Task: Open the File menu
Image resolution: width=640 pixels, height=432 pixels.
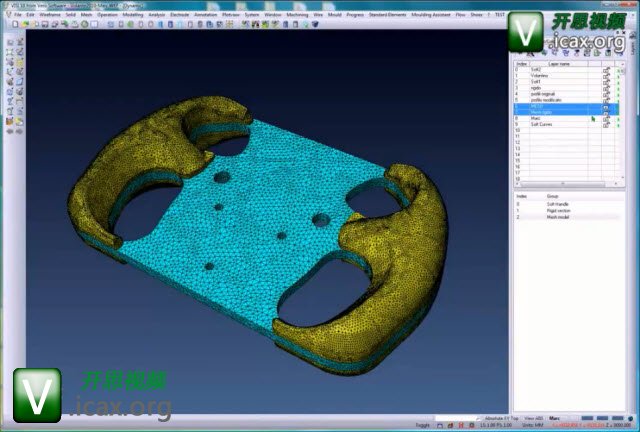Action: (x=18, y=15)
